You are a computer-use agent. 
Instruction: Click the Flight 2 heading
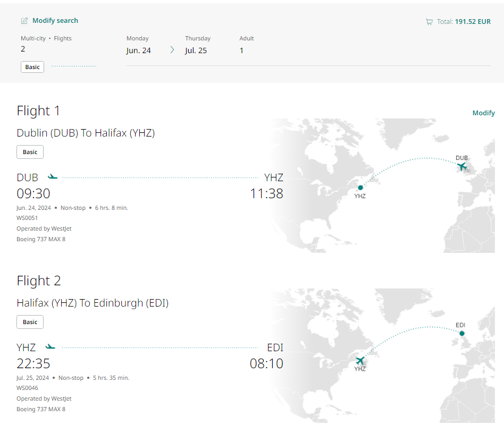[39, 281]
